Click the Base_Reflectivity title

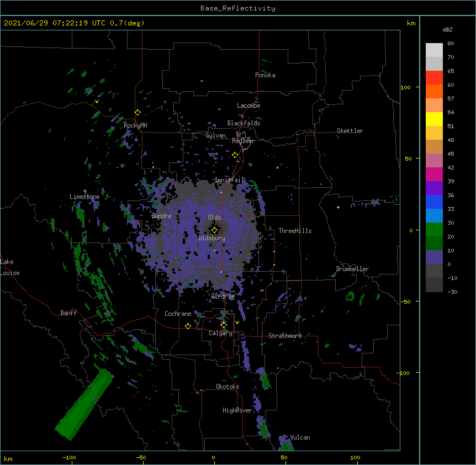(x=238, y=8)
